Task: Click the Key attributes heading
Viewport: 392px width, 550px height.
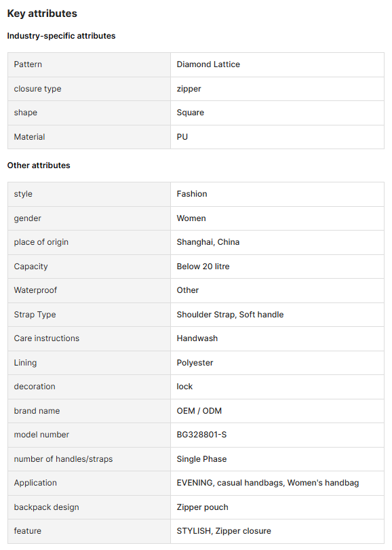Action: (42, 14)
